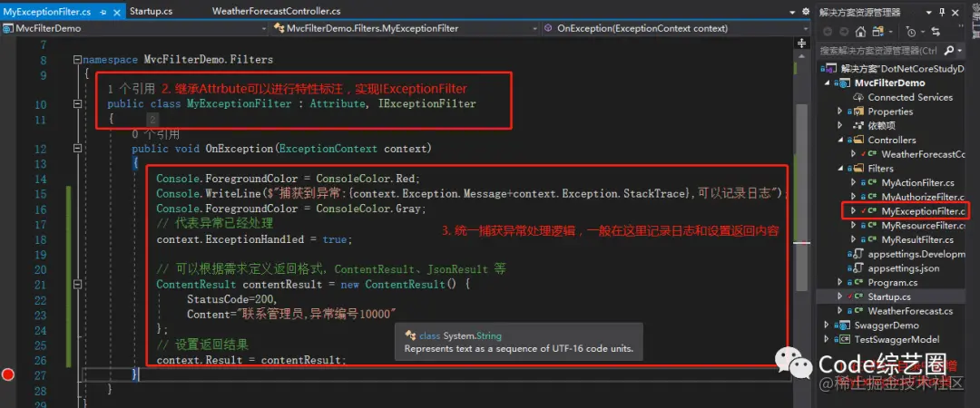Click the StatusCode=200 line
The image size is (980, 408).
(x=232, y=299)
